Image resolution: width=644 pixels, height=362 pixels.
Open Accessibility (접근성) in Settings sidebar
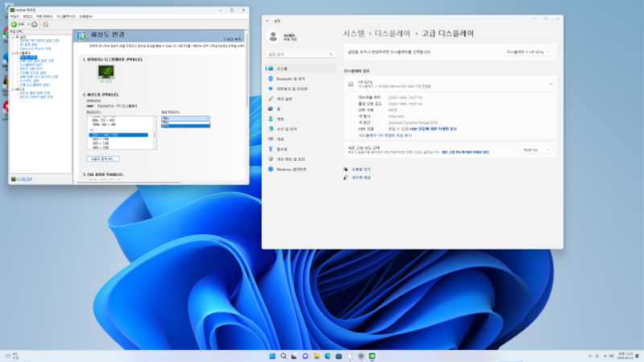click(x=300, y=149)
